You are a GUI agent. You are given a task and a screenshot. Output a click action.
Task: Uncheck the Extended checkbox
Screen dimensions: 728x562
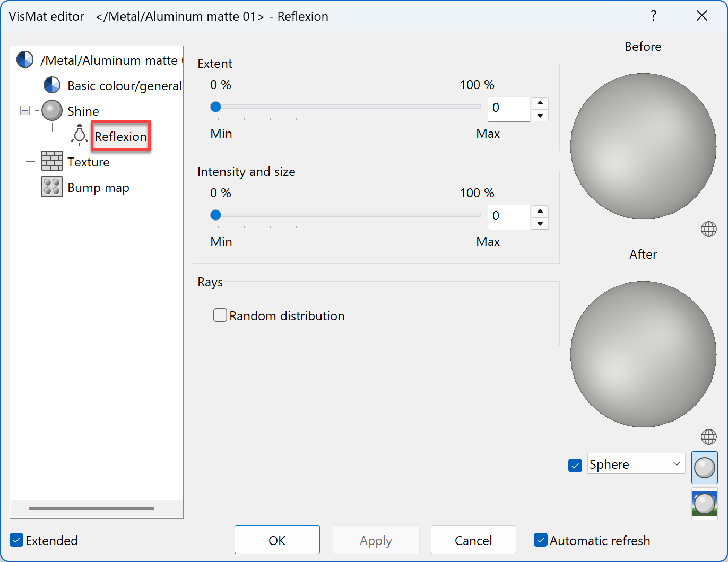pos(17,540)
